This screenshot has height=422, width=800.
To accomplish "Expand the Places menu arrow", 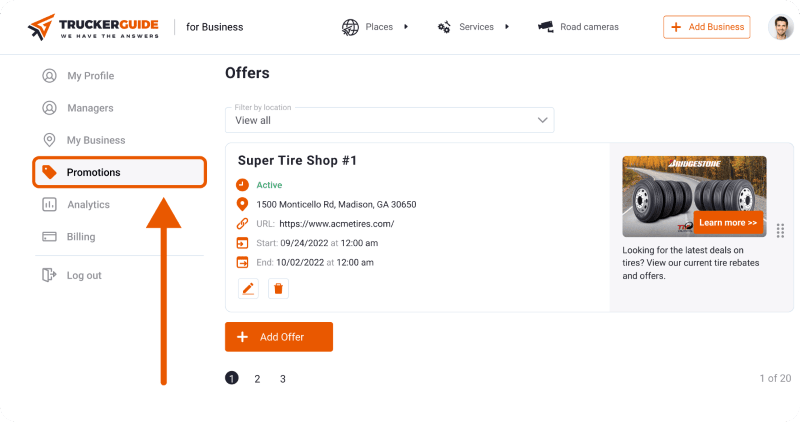I will coord(406,27).
